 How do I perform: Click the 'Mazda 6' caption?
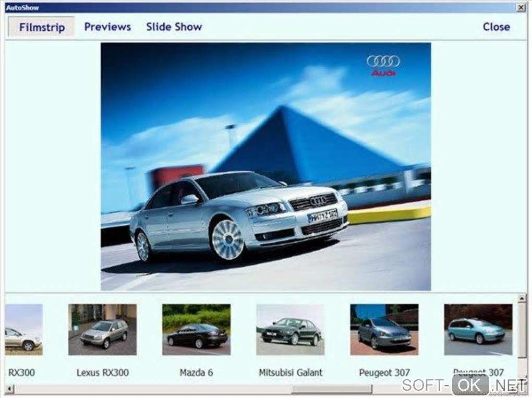pos(196,372)
